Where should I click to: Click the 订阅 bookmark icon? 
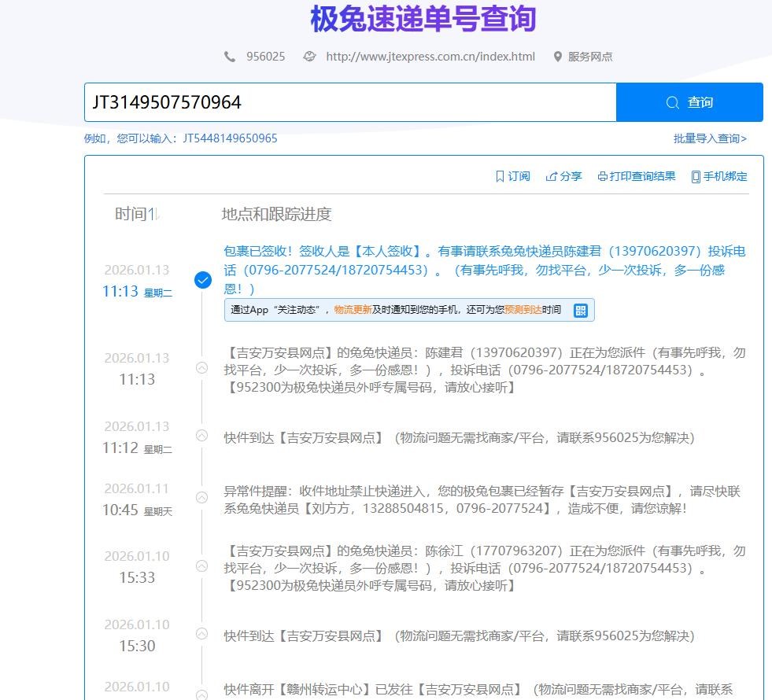pos(500,177)
